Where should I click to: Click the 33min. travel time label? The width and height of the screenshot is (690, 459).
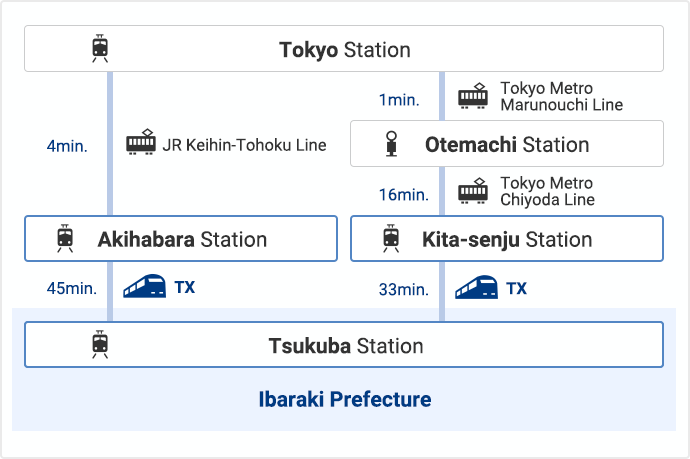click(x=404, y=290)
